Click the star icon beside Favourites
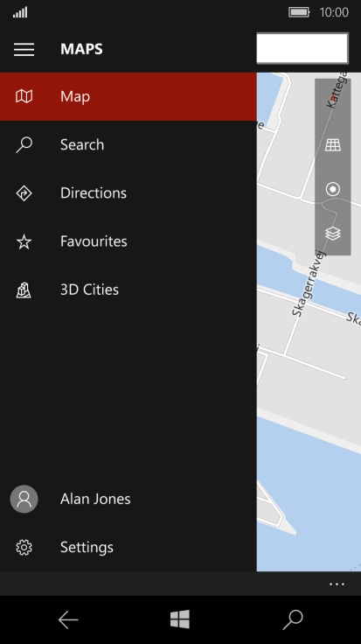Screen dimensions: 361x644 click(24, 241)
